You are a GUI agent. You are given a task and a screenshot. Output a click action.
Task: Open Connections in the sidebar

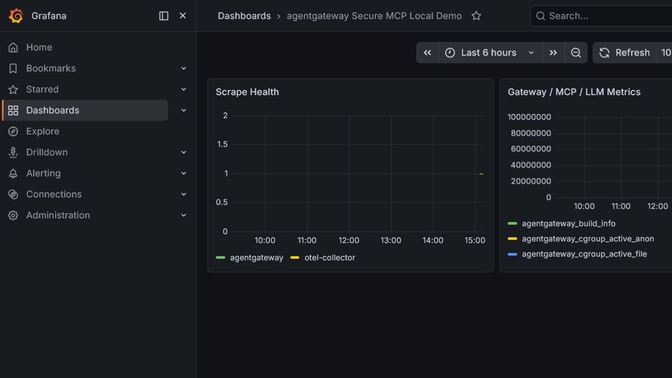54,194
